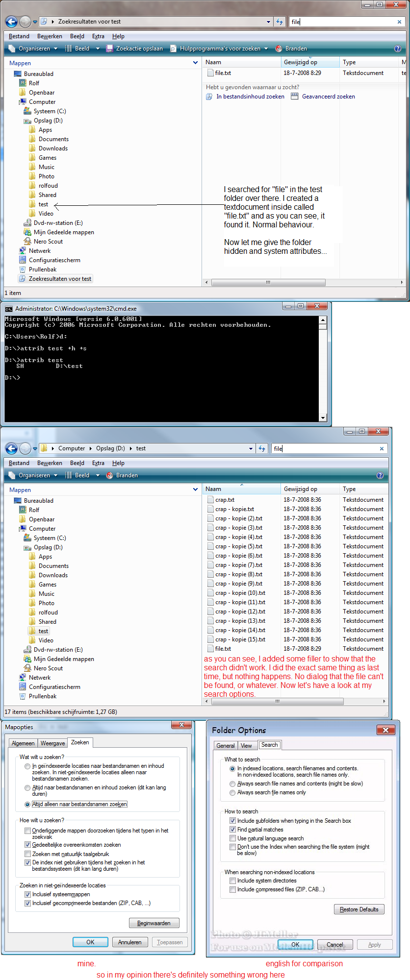Open Help question icon in search results window
This screenshot has width=410, height=980.
[398, 49]
